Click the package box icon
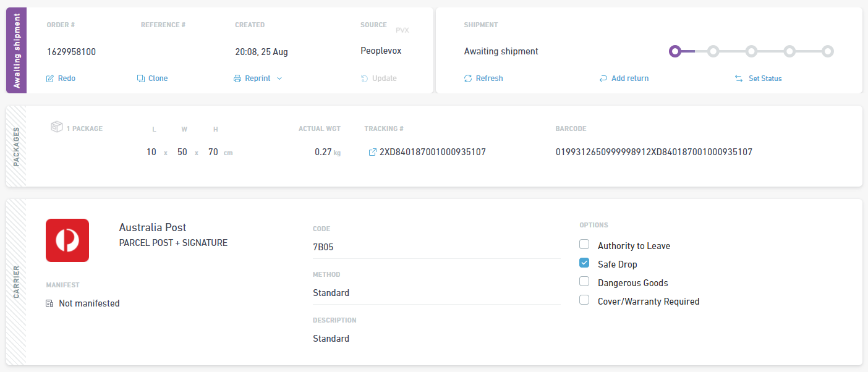 click(x=57, y=127)
